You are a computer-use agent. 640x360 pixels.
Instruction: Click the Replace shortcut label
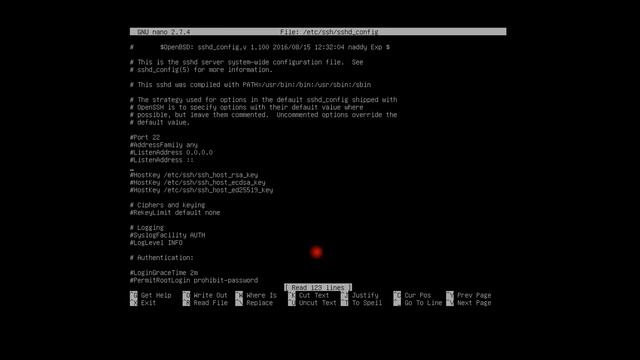pyautogui.click(x=259, y=303)
